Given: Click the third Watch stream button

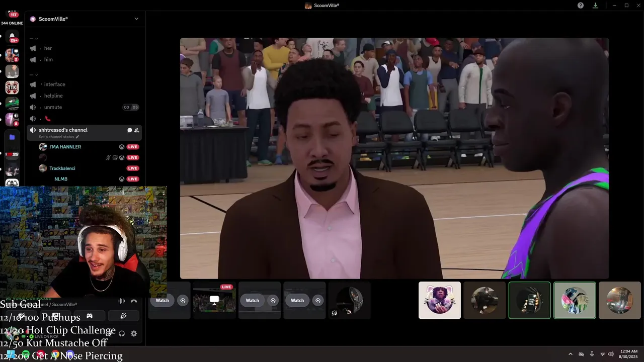Looking at the screenshot, I should point(297,301).
